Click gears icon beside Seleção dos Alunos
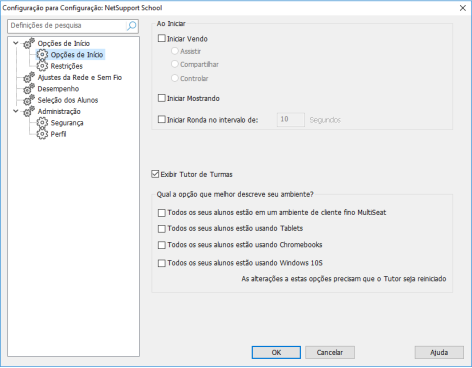 [29, 100]
